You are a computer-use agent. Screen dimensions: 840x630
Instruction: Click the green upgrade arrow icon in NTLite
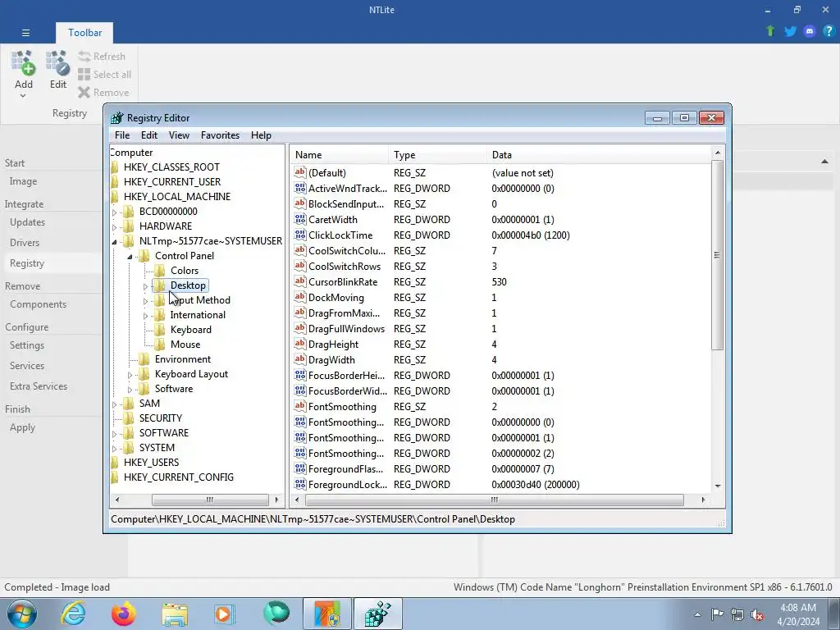770,31
